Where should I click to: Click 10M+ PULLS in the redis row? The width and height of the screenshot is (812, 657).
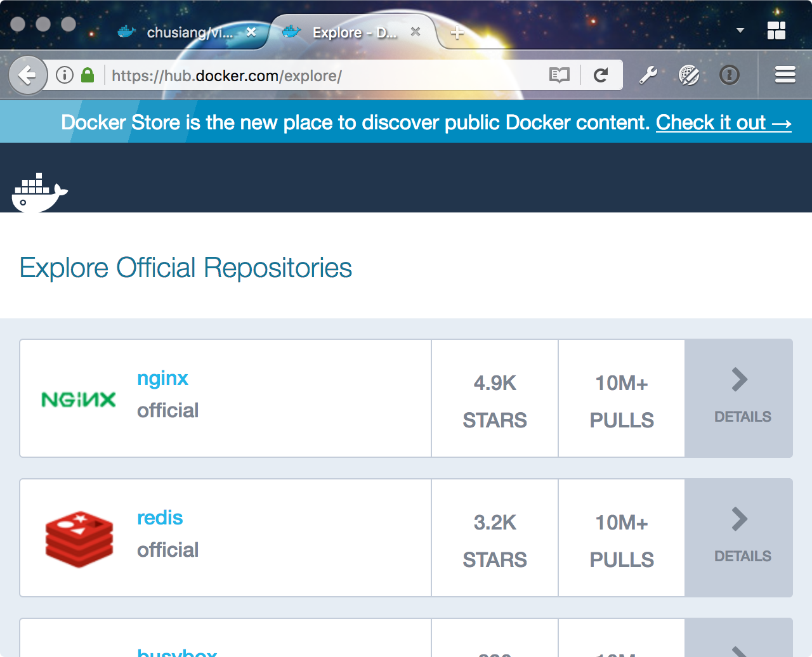coord(622,541)
